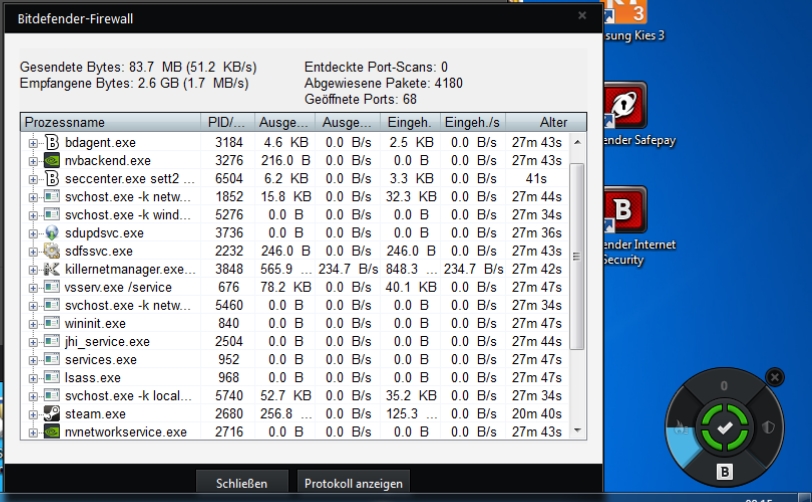Click the process list scrollbar up arrow
The height and width of the screenshot is (502, 812).
pos(577,142)
